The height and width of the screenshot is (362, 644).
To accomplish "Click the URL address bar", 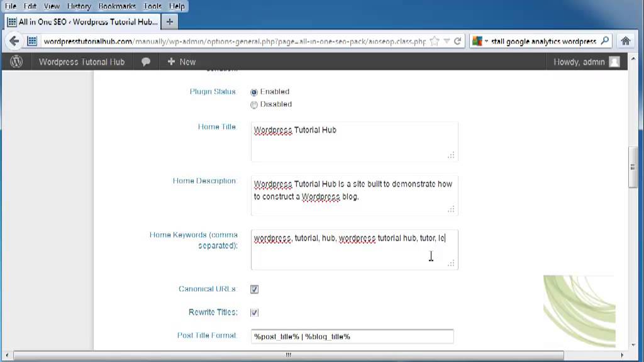I will 235,41.
